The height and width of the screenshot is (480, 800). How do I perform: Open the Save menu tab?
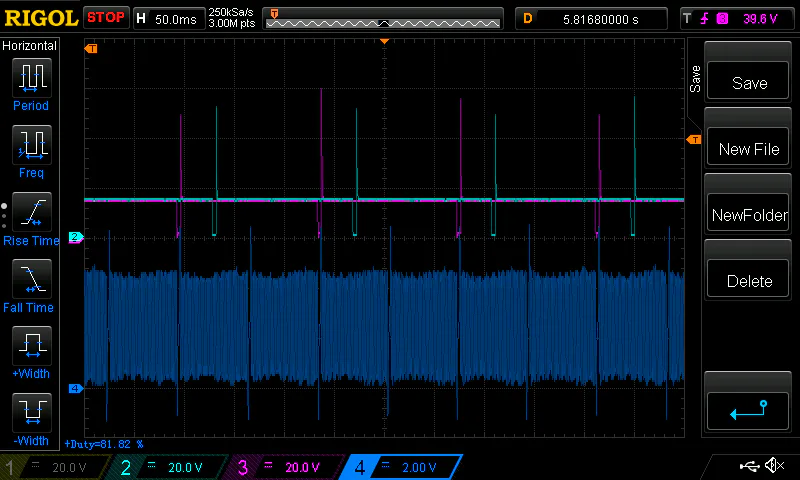tap(695, 79)
